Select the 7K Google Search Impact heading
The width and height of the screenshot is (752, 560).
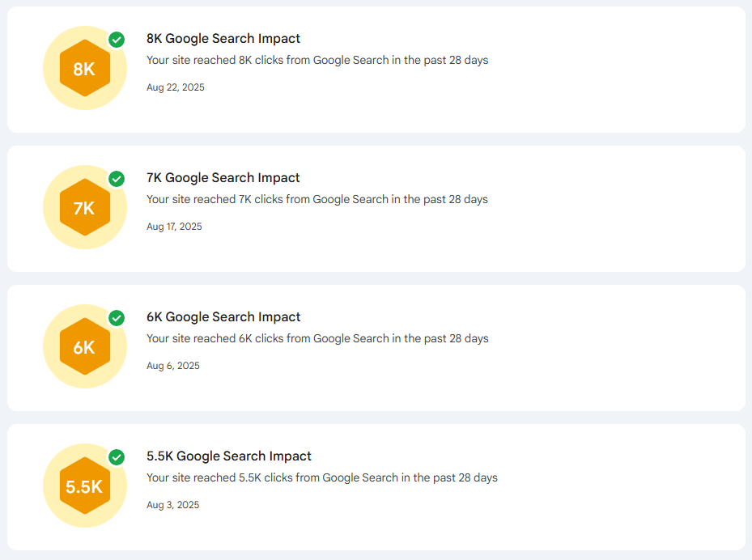223,177
